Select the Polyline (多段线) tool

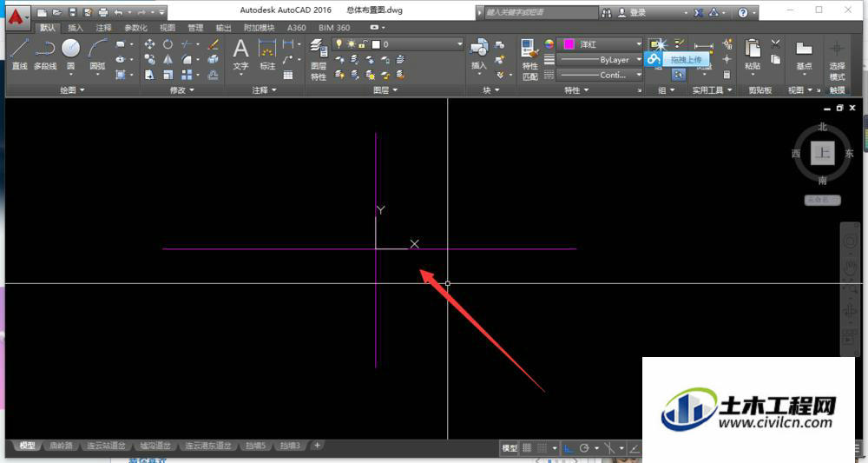pyautogui.click(x=45, y=54)
